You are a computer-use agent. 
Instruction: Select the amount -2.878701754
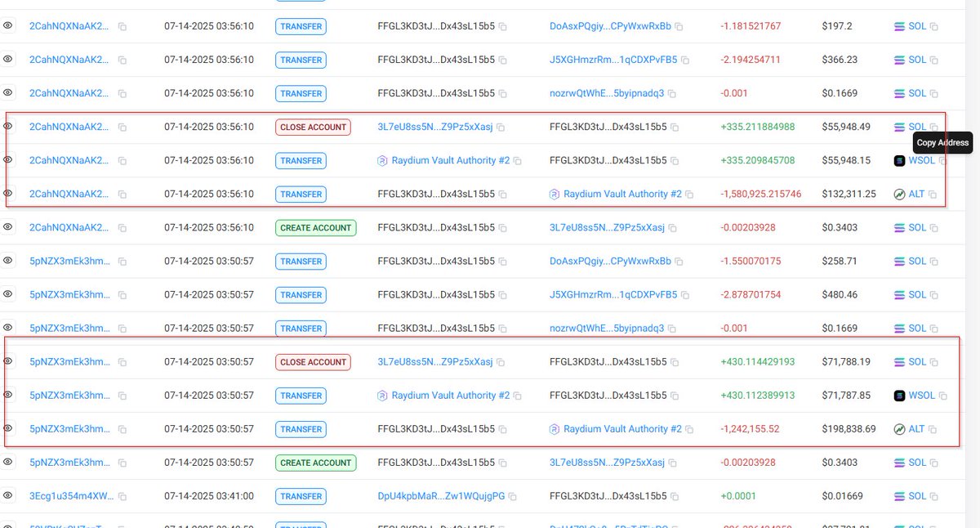coord(751,294)
